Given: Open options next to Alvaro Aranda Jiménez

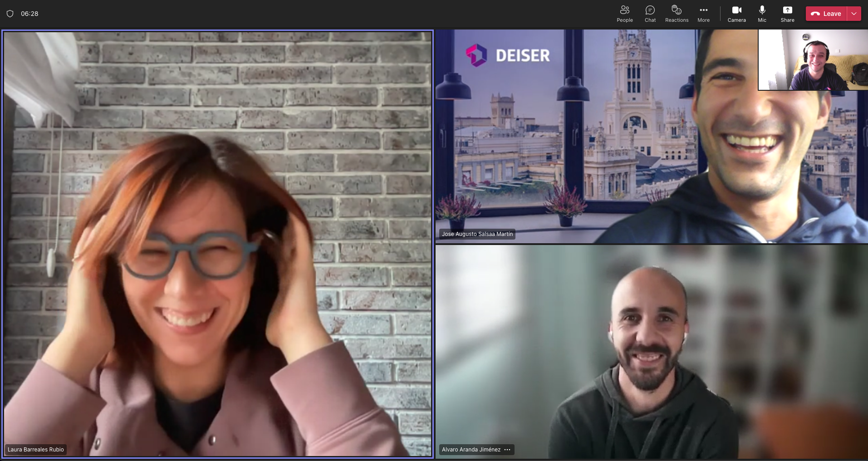Looking at the screenshot, I should point(507,450).
